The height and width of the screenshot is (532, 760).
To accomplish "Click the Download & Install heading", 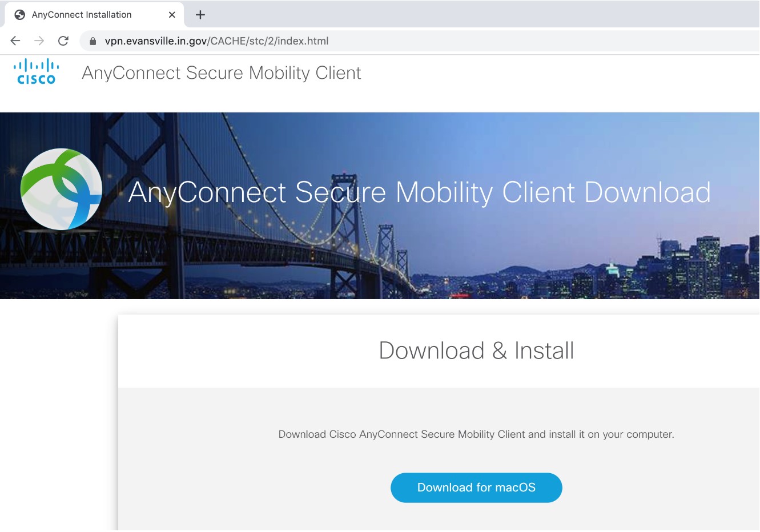I will 476,350.
